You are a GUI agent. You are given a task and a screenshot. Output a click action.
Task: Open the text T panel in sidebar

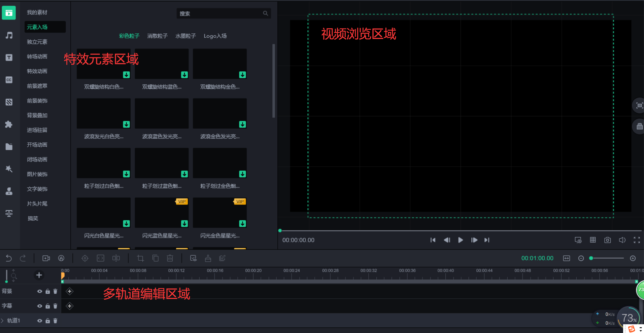click(9, 58)
